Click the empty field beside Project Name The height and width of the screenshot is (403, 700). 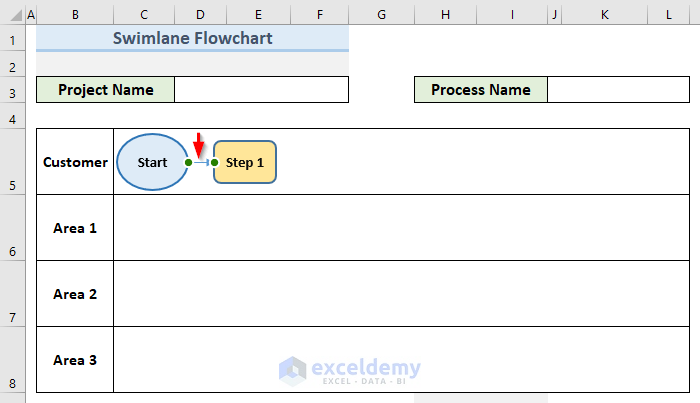tap(261, 90)
